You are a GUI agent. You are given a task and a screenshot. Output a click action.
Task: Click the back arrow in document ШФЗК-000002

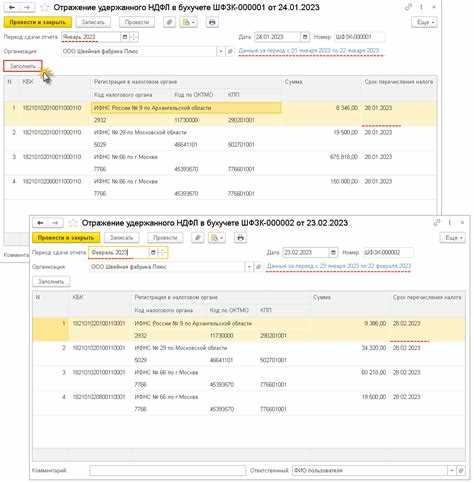click(40, 223)
